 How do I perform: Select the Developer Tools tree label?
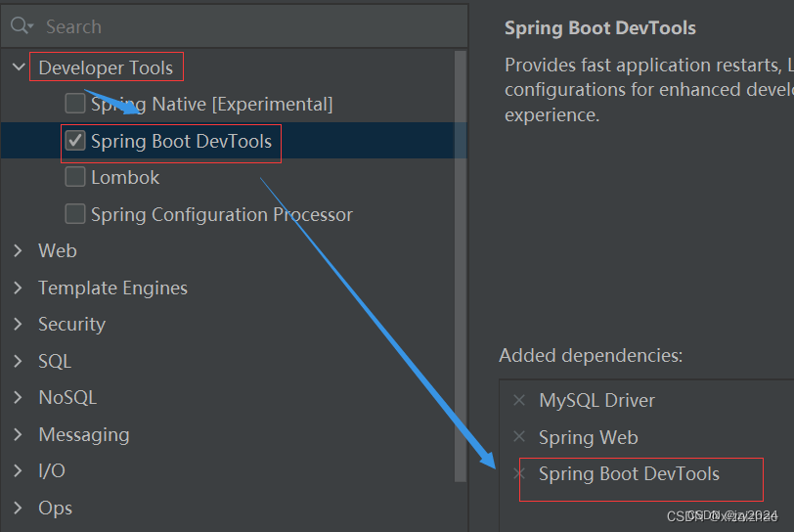pos(106,67)
